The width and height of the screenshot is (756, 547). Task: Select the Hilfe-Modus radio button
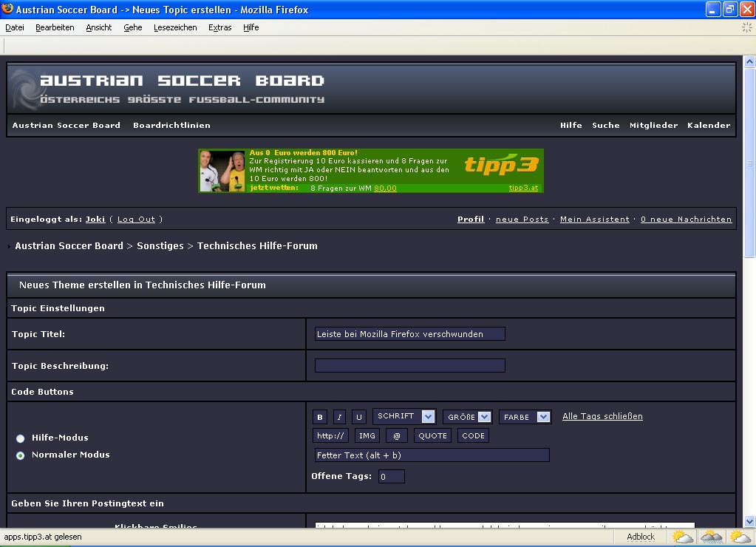click(x=20, y=438)
